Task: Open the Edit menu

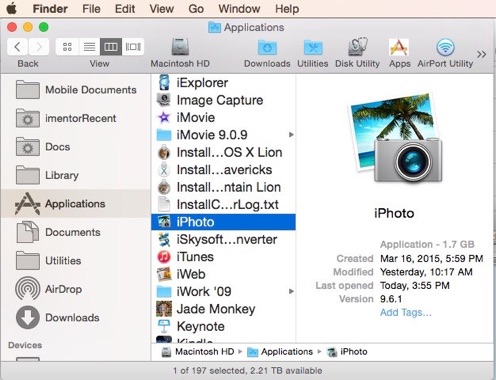Action: [x=125, y=9]
